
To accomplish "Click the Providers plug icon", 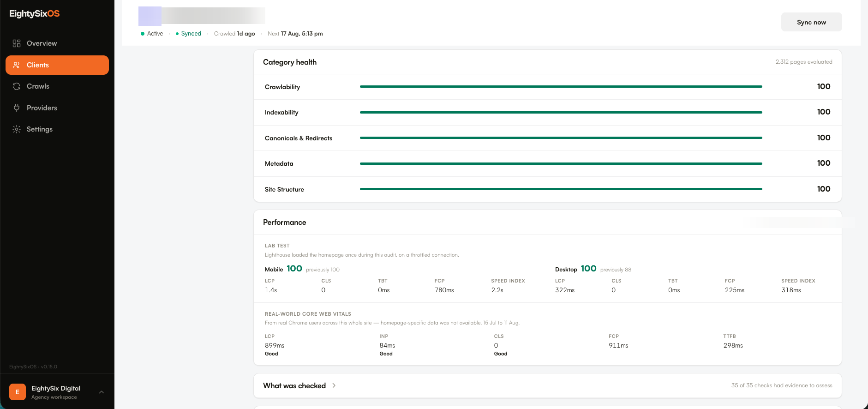I will tap(17, 108).
